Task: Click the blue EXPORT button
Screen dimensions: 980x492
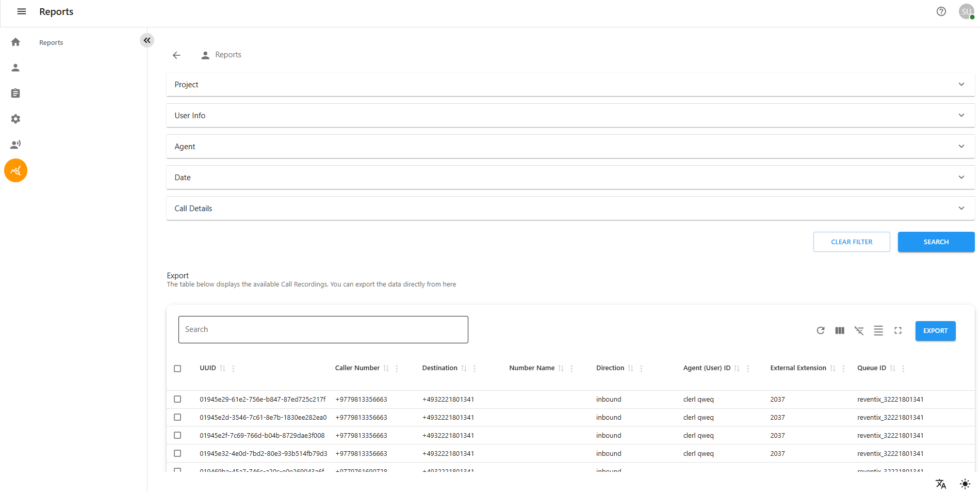Action: [935, 331]
